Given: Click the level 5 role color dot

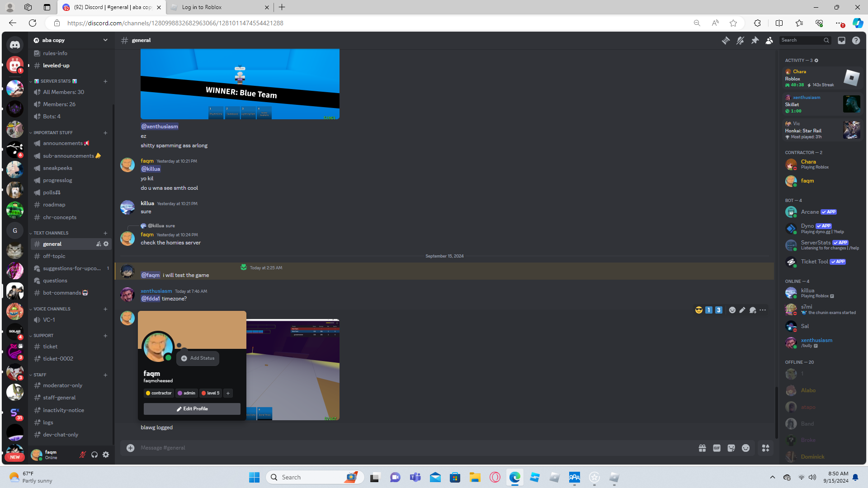Looking at the screenshot, I should click(x=203, y=393).
